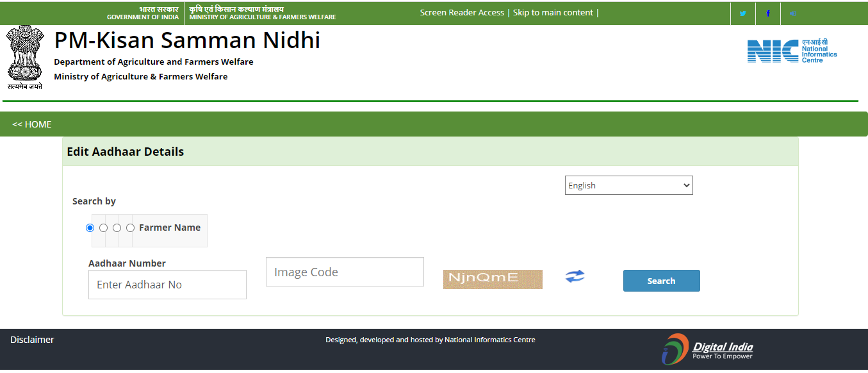Screen dimensions: 868x373
Task: Click Designed, developed and hosted by NIC text
Action: click(x=430, y=340)
